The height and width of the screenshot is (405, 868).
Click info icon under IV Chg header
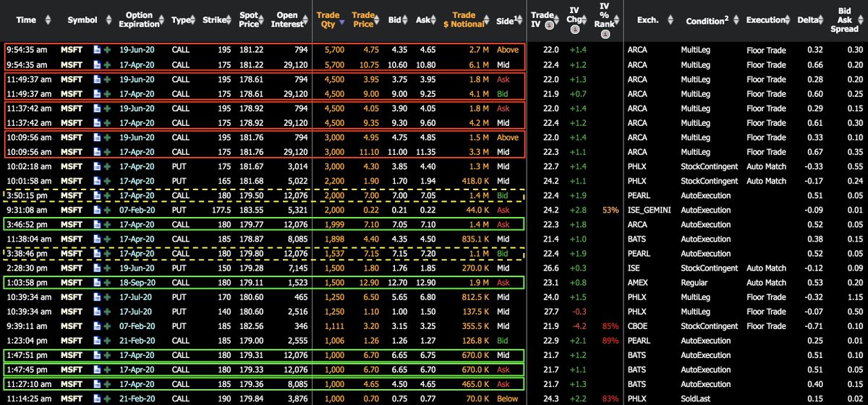pyautogui.click(x=574, y=30)
